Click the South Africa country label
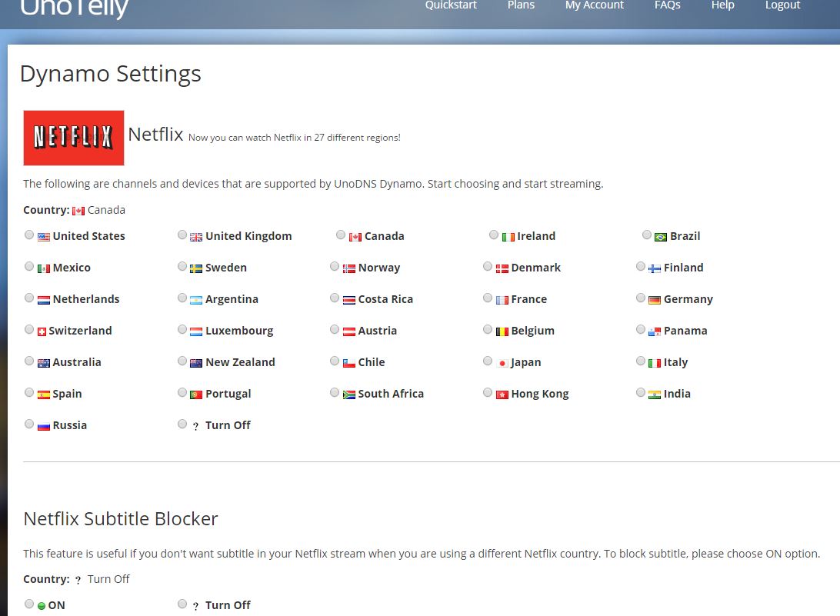The image size is (840, 616). coord(391,394)
